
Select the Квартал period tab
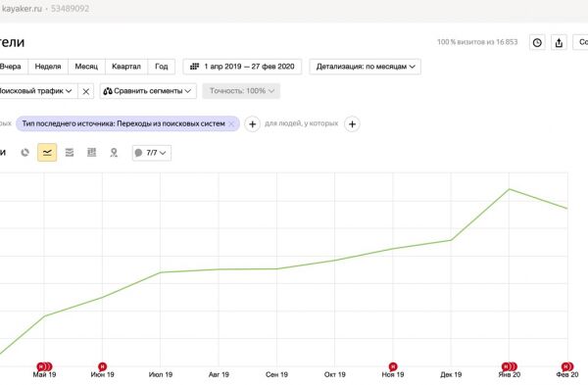point(126,67)
